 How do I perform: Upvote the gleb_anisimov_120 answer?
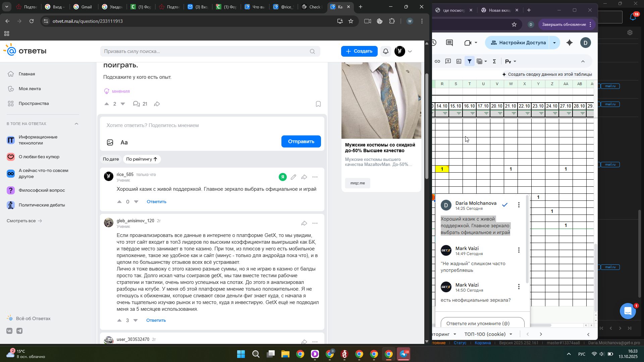pos(119,320)
